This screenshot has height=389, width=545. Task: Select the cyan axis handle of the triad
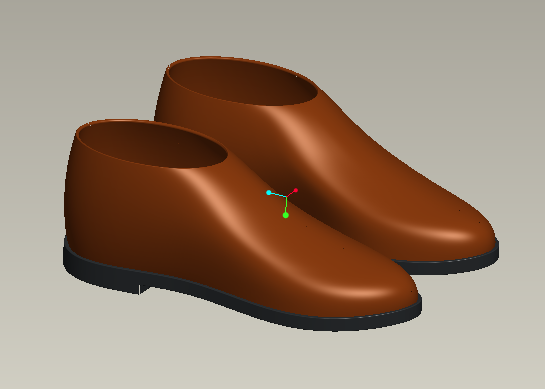point(269,193)
